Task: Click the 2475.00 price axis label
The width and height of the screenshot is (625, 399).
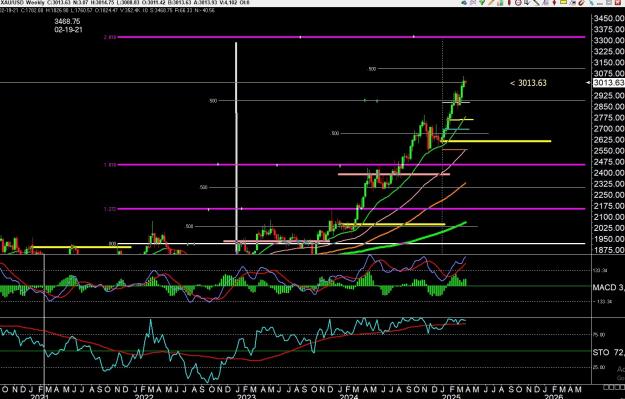Action: coord(609,162)
